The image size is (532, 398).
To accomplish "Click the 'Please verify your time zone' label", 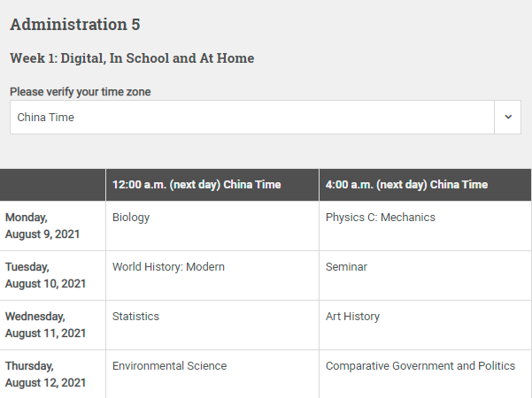I will point(80,92).
